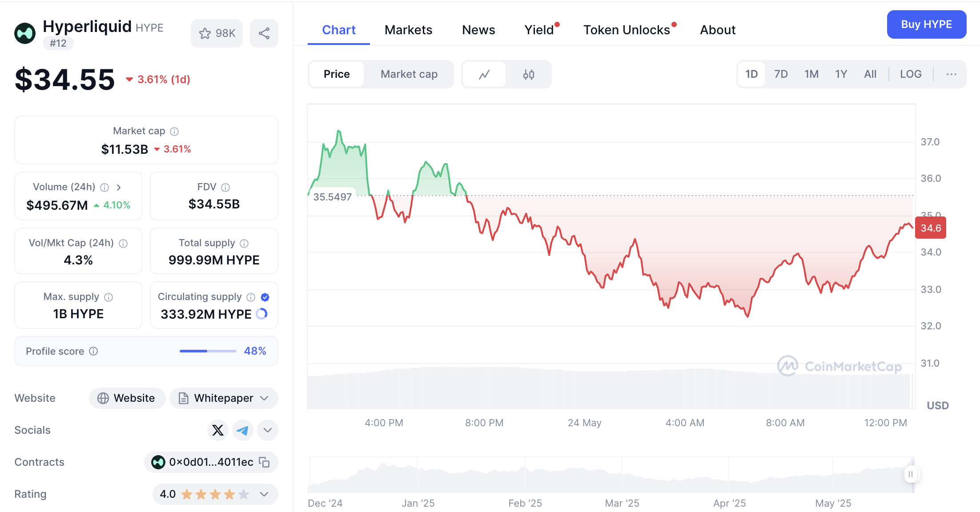Click the 35.5497 opening price label
Viewport: 980px width, 512px height.
[332, 197]
